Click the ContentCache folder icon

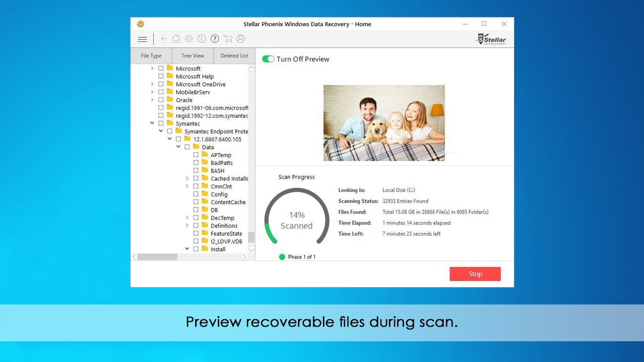click(205, 202)
